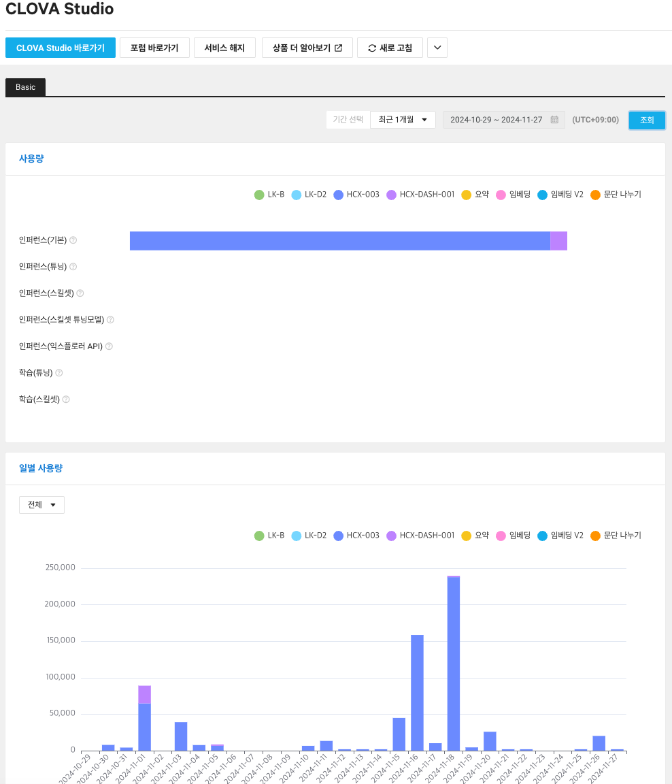
Task: Click the purple portion of 2024-11-01 bar
Action: click(x=144, y=694)
